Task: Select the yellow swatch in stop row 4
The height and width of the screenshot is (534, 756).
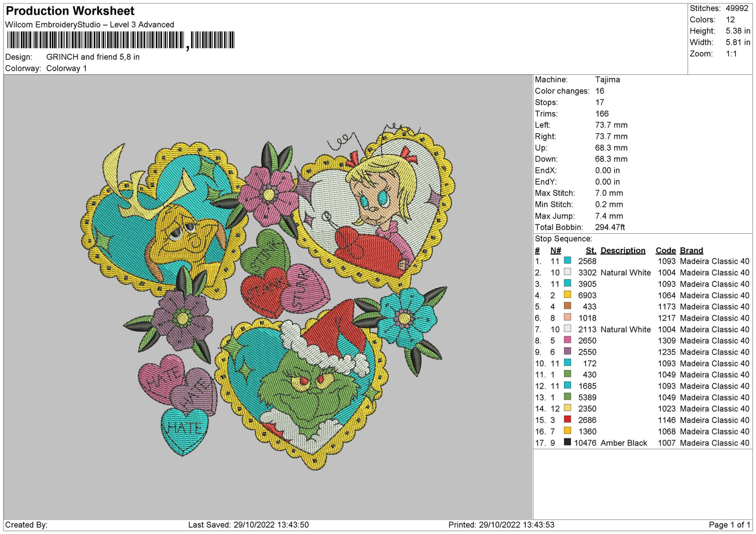Action: point(567,295)
